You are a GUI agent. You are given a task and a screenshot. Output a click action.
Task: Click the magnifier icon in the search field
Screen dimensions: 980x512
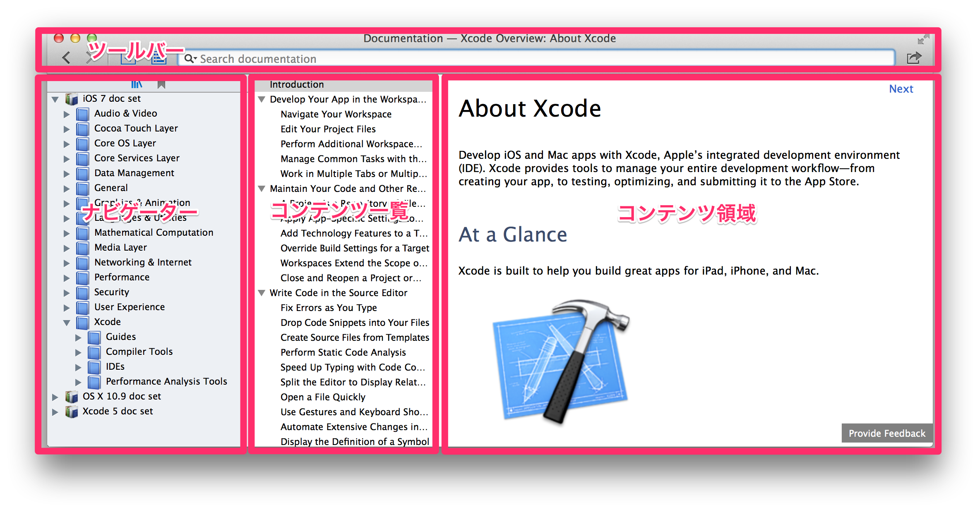190,58
